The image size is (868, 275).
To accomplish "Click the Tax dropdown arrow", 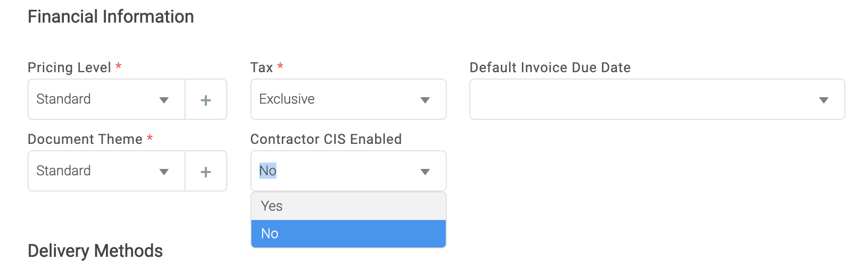I will pyautogui.click(x=425, y=100).
